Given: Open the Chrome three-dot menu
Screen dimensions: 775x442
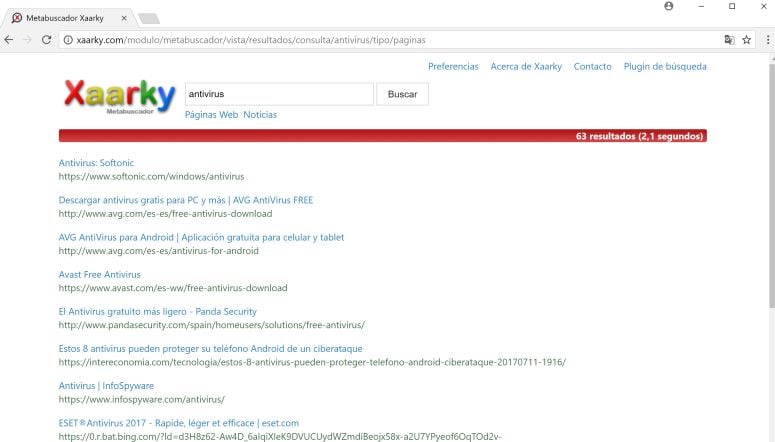Looking at the screenshot, I should [x=768, y=40].
